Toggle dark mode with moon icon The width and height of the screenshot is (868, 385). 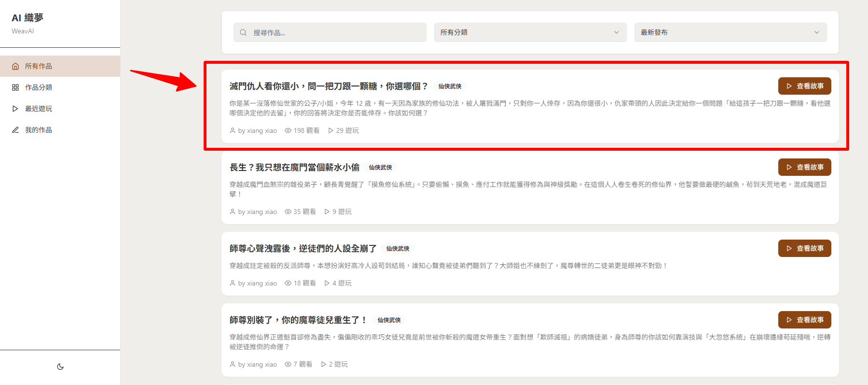pos(60,367)
